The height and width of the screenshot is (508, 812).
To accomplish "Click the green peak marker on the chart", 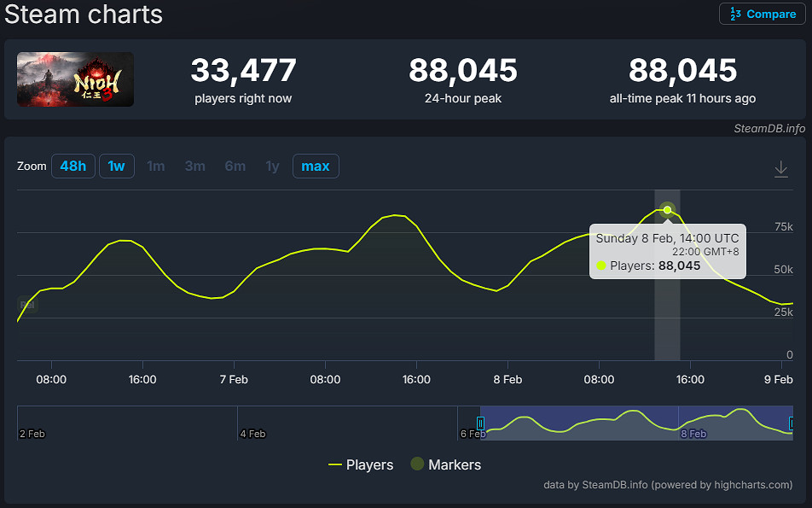I will 667,210.
